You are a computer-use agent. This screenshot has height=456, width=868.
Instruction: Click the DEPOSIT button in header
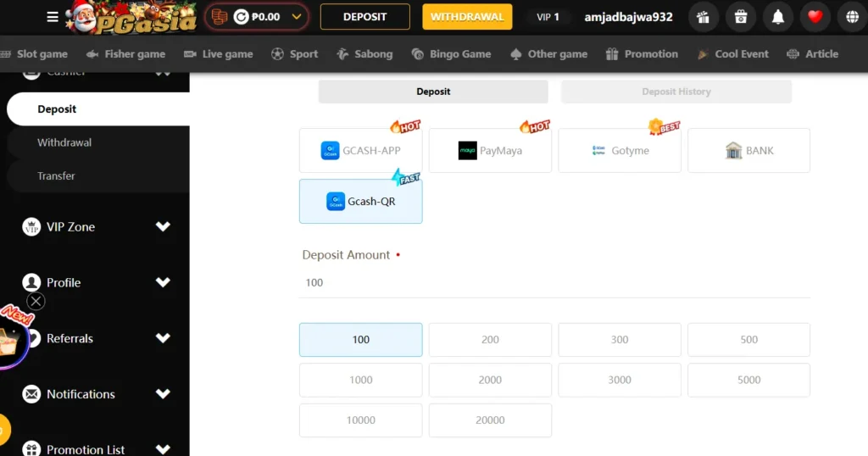pyautogui.click(x=364, y=17)
